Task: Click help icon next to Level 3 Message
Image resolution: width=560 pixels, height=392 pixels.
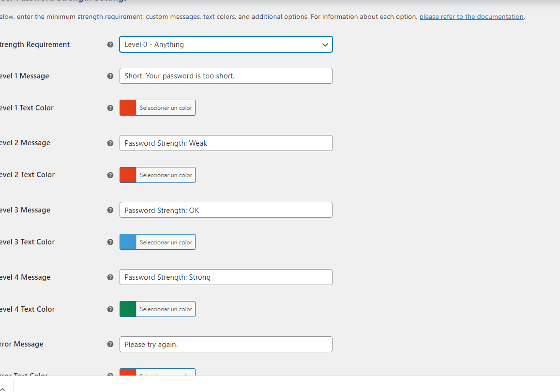Action: [110, 210]
